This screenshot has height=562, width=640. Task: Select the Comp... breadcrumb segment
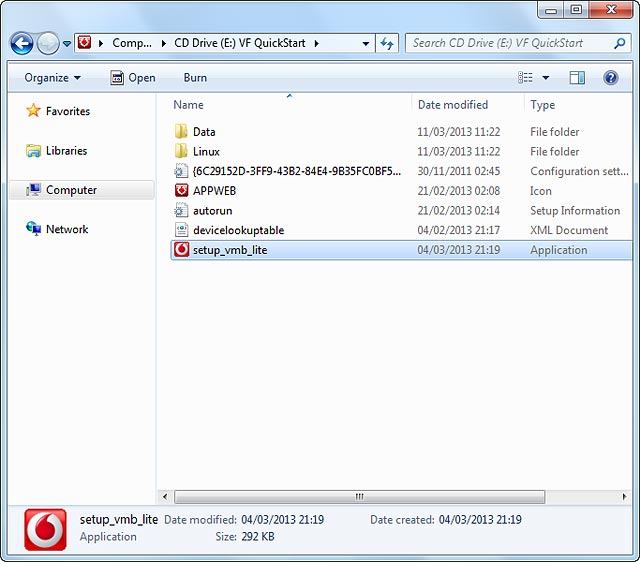(132, 43)
